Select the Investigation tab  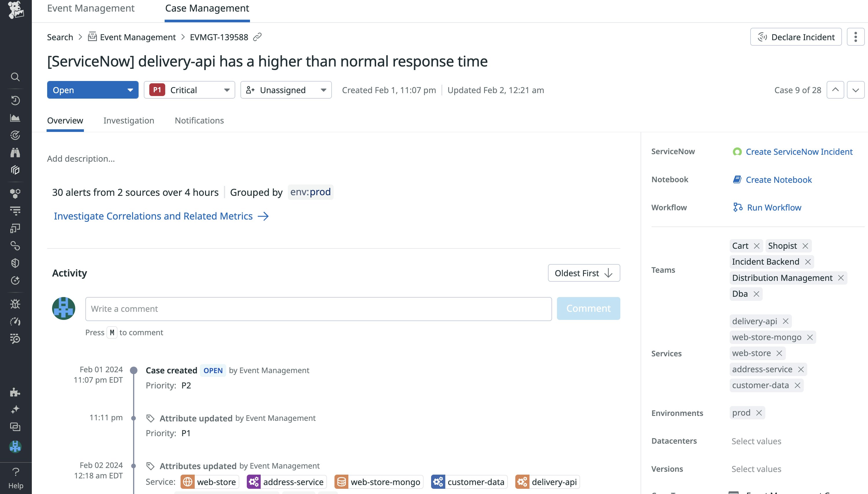(x=128, y=120)
